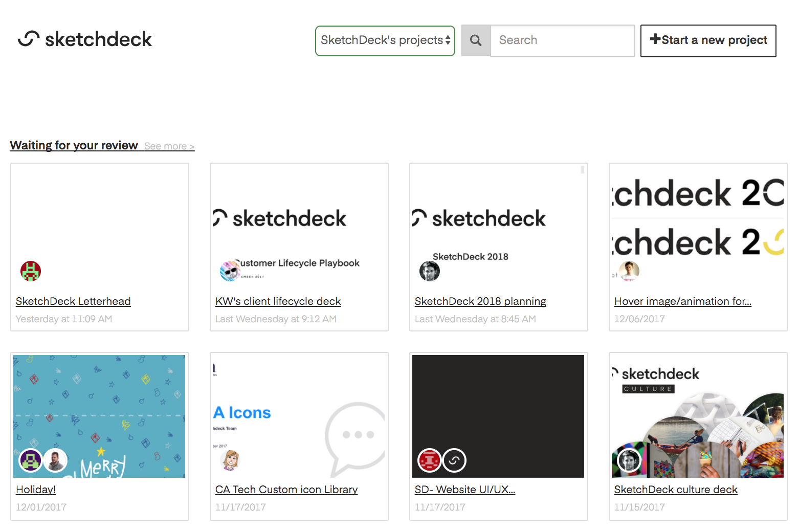Open the See more link
Screen dimensions: 799x532
click(x=169, y=146)
